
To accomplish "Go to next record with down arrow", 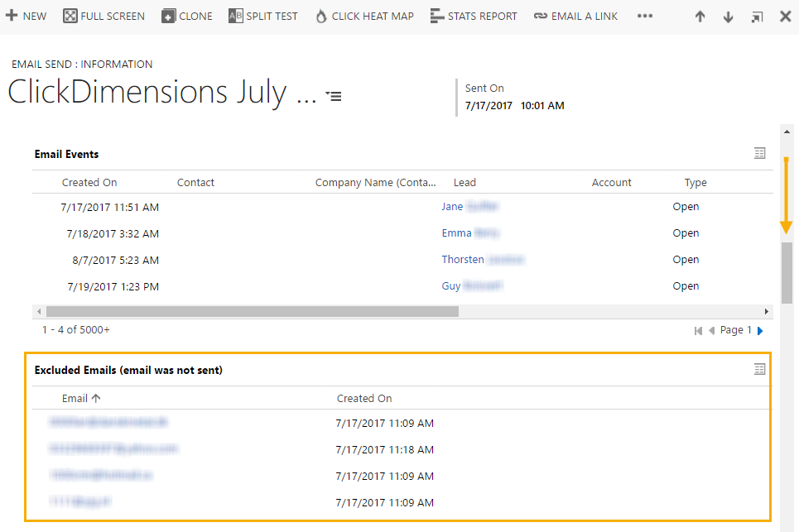I will pos(729,17).
